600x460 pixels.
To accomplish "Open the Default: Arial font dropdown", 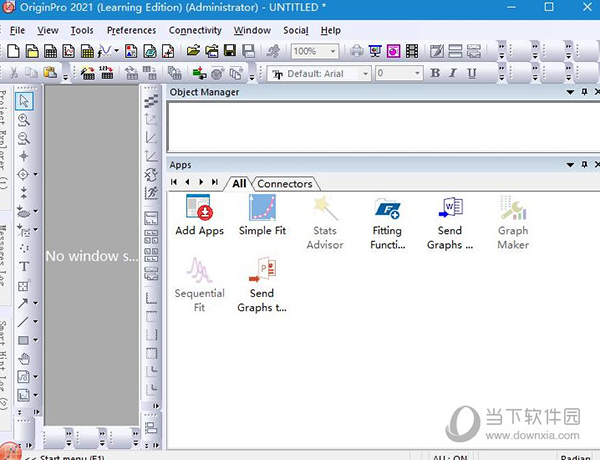I will pyautogui.click(x=365, y=73).
